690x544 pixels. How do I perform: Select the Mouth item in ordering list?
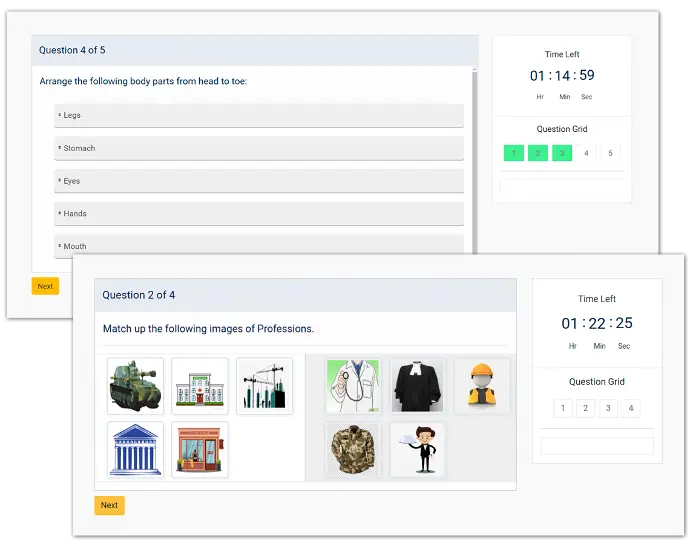(x=259, y=245)
